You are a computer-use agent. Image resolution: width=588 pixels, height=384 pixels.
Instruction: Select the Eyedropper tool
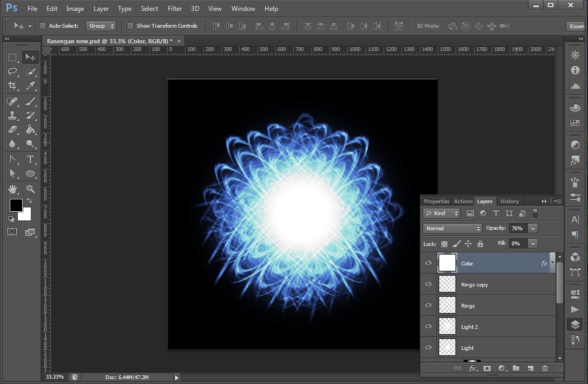[x=30, y=86]
